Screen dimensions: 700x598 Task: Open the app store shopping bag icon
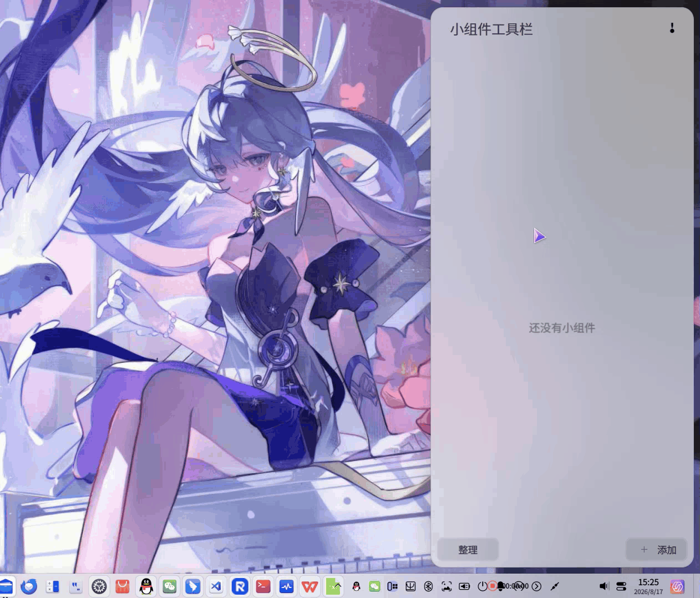pos(123,586)
